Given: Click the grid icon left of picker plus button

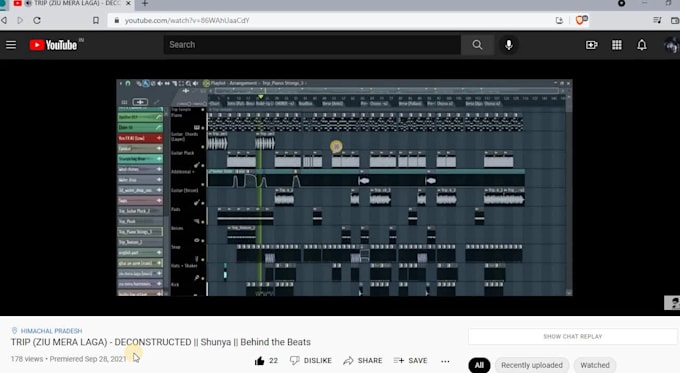Looking at the screenshot, I should 124,102.
